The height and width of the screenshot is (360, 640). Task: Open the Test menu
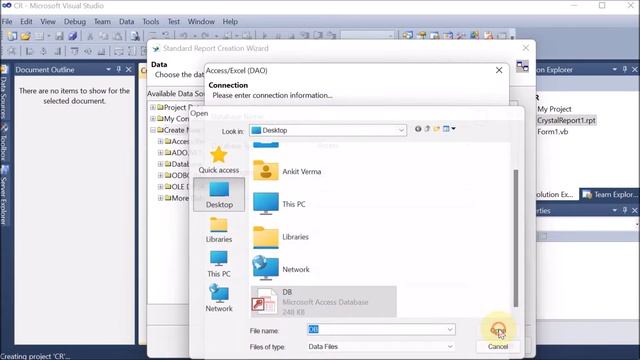(x=173, y=22)
